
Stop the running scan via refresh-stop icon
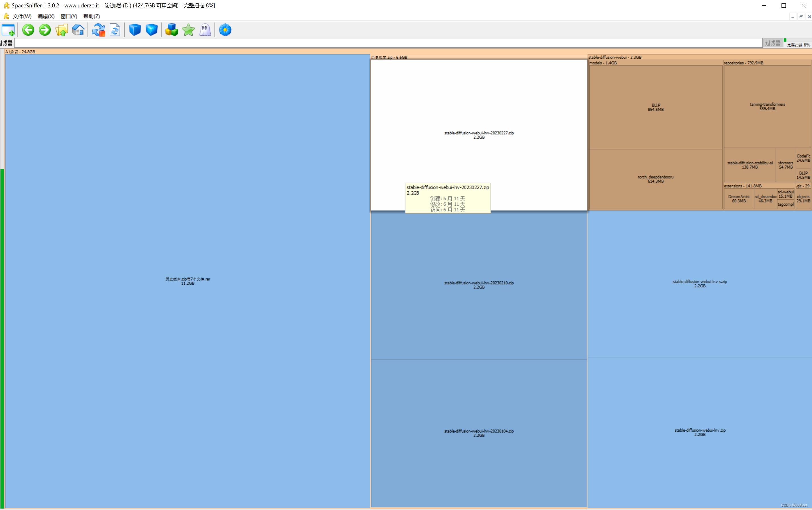99,30
